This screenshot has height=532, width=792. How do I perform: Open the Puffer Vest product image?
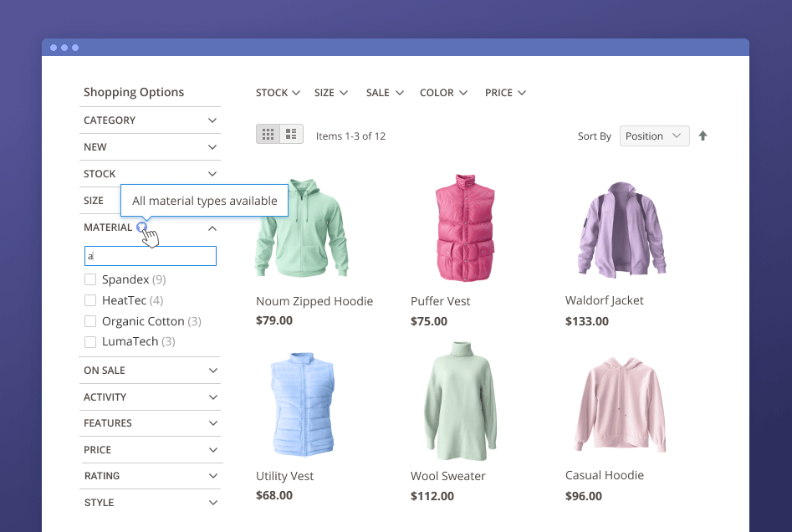coord(464,228)
